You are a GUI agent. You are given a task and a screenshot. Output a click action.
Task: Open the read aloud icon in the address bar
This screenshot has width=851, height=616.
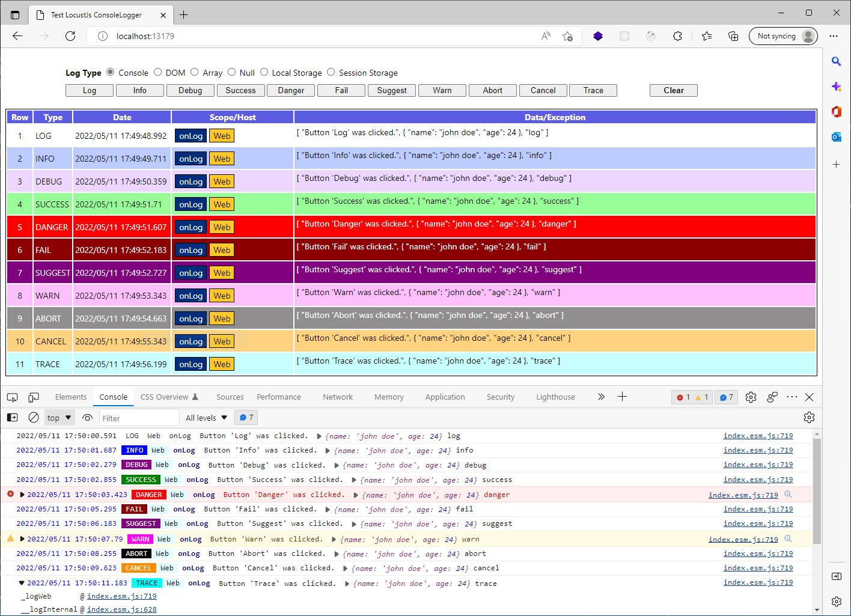pyautogui.click(x=546, y=36)
